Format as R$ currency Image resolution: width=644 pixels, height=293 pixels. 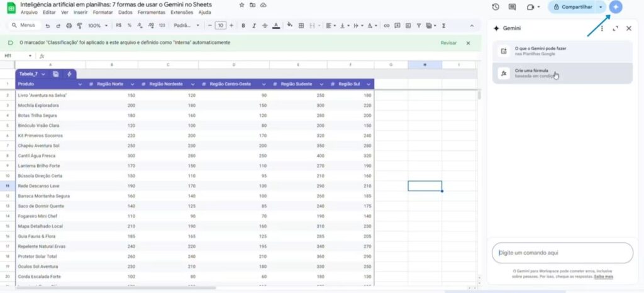(x=119, y=25)
